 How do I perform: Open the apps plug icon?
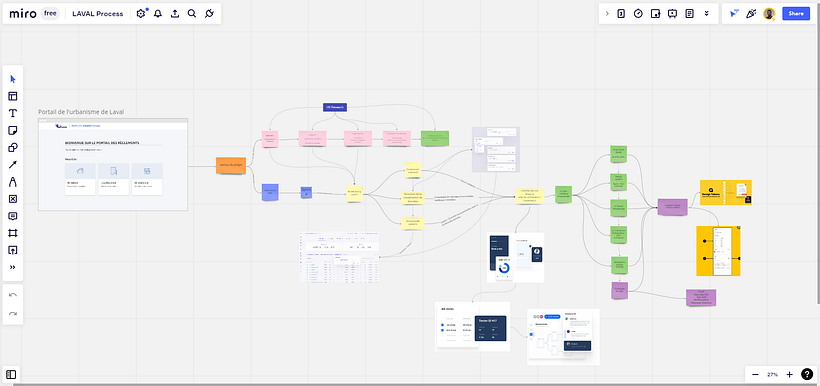[209, 14]
